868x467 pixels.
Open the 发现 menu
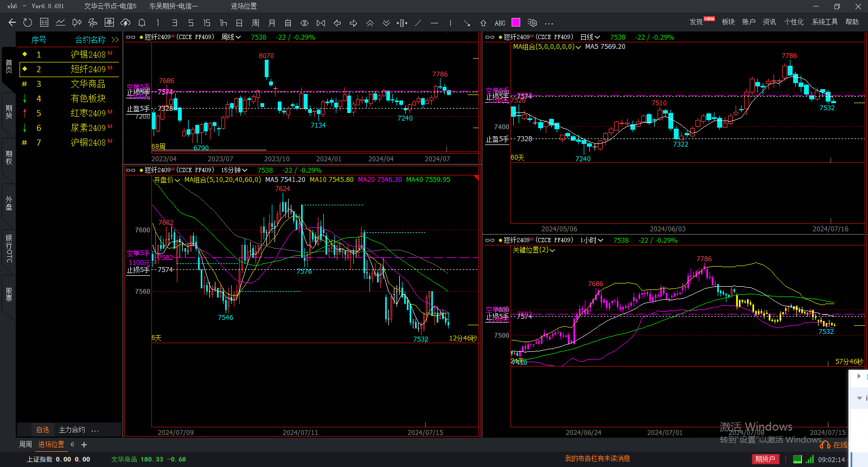[x=696, y=22]
